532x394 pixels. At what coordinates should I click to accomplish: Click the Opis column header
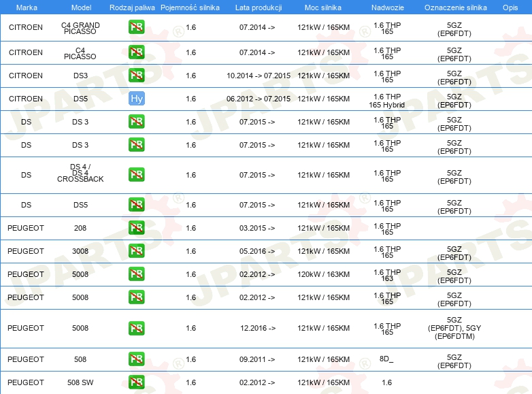[x=510, y=7]
